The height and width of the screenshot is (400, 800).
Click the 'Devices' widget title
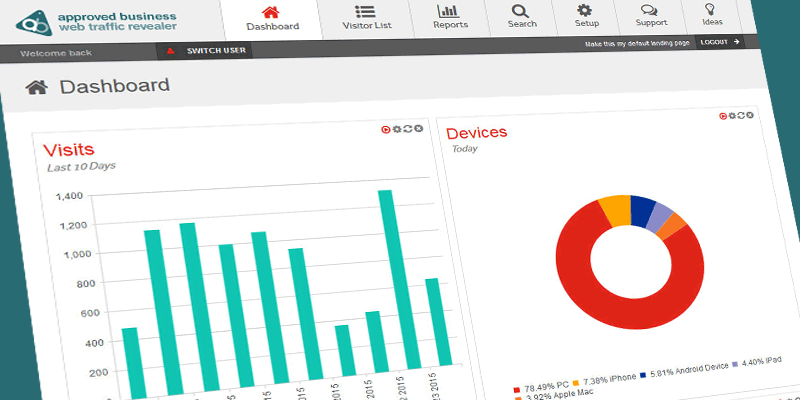(x=477, y=133)
